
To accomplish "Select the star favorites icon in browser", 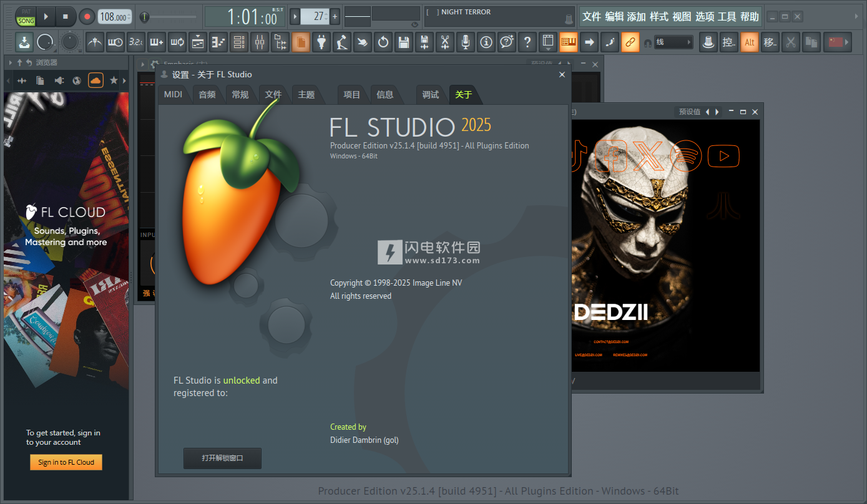I will pos(114,80).
